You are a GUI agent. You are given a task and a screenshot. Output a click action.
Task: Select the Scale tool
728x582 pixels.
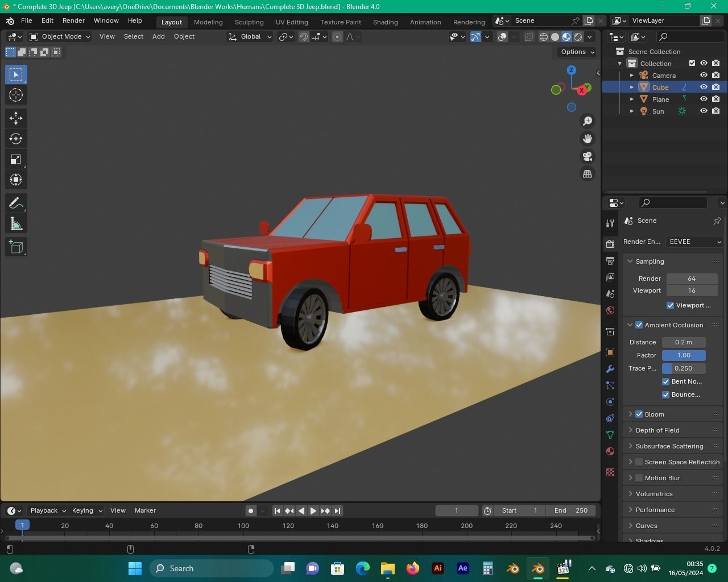point(16,159)
